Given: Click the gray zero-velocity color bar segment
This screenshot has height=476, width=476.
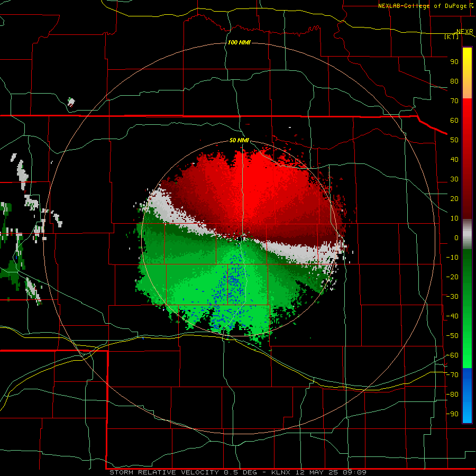Looking at the screenshot, I should 467,234.
